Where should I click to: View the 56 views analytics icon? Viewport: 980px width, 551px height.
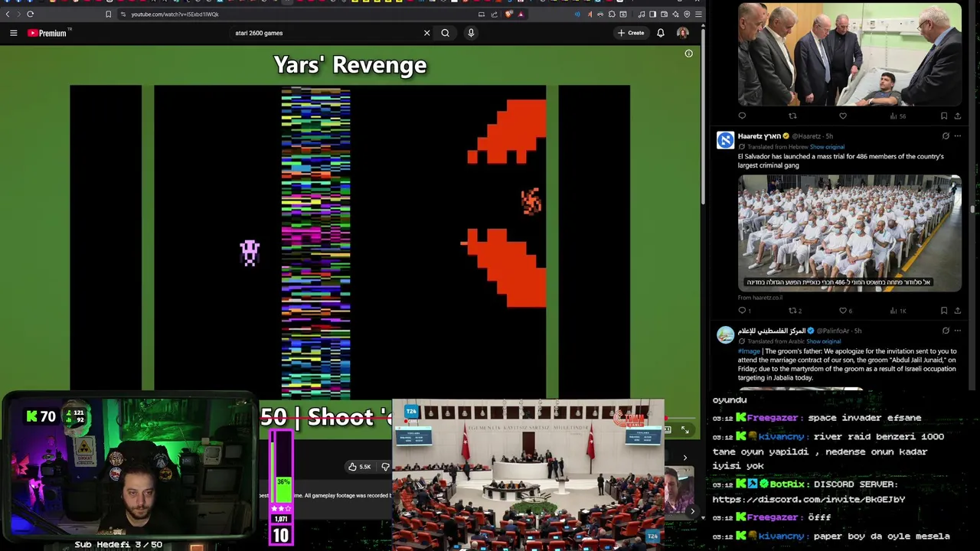[x=898, y=116]
